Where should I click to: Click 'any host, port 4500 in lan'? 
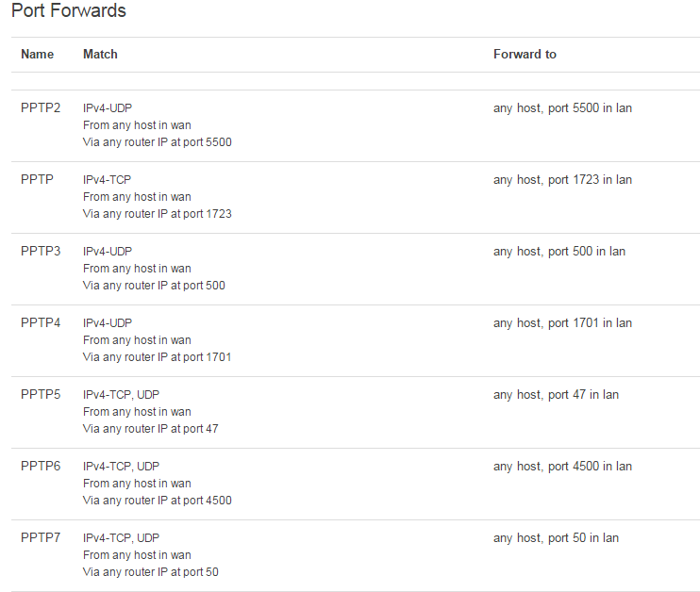[x=562, y=467]
